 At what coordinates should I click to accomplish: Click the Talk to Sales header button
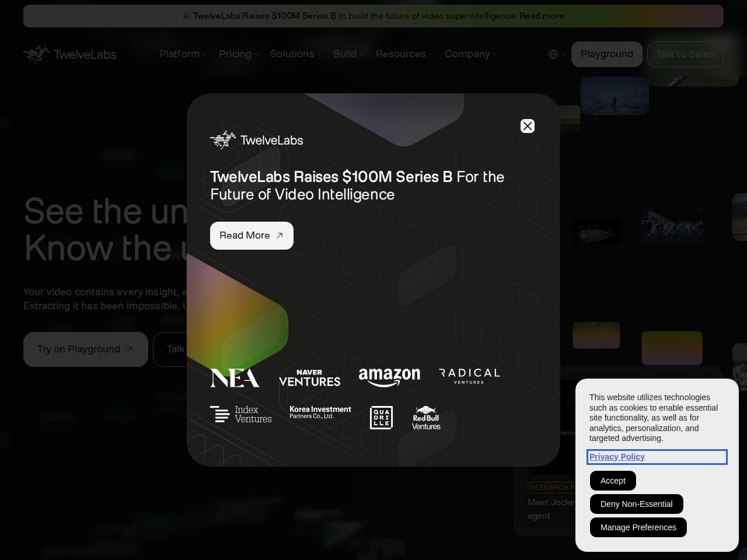[x=685, y=54]
